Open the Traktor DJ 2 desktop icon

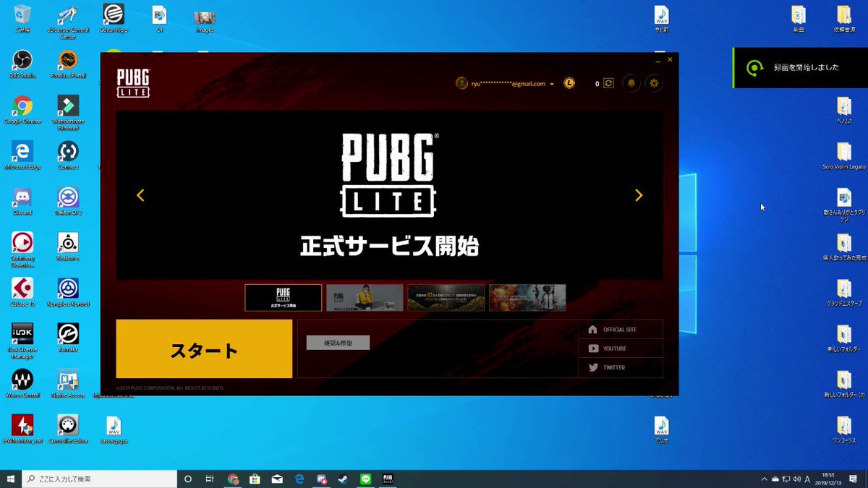pos(68,201)
